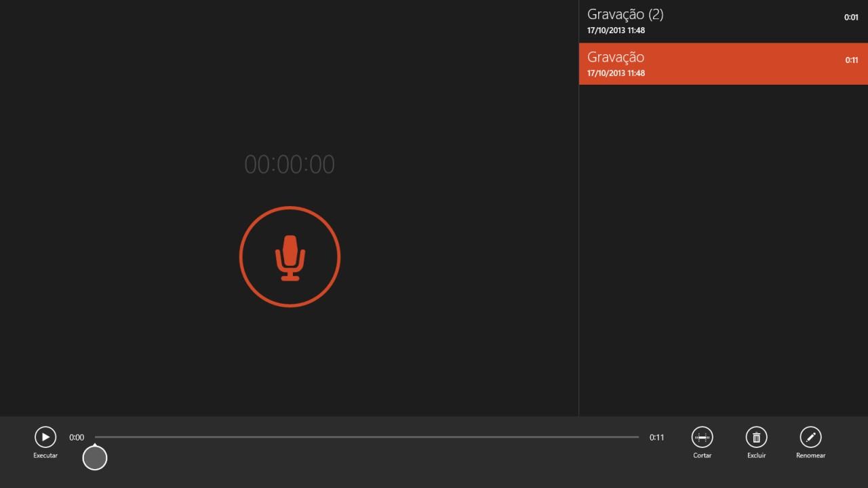868x488 pixels.
Task: Click the Renomear pencil icon
Action: (810, 437)
